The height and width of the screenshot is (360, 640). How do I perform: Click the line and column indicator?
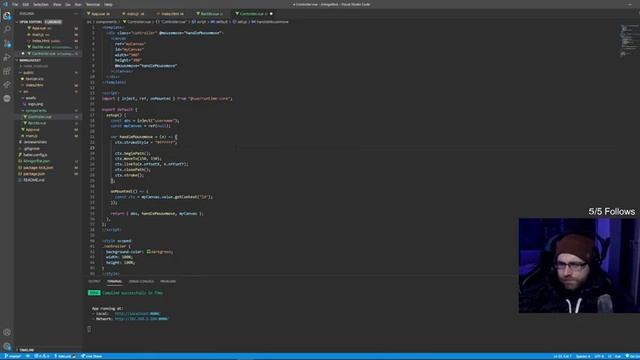pos(562,356)
